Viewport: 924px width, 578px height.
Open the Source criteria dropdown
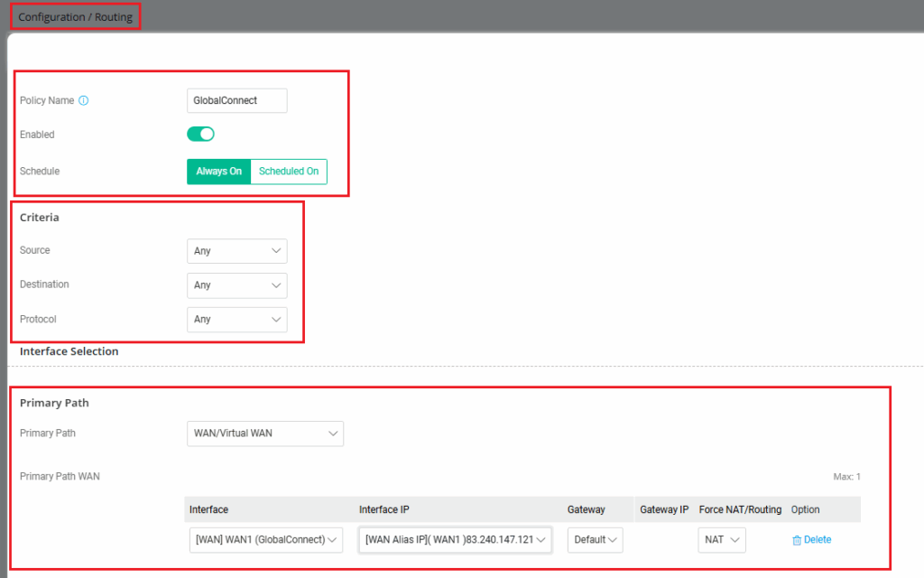(236, 251)
